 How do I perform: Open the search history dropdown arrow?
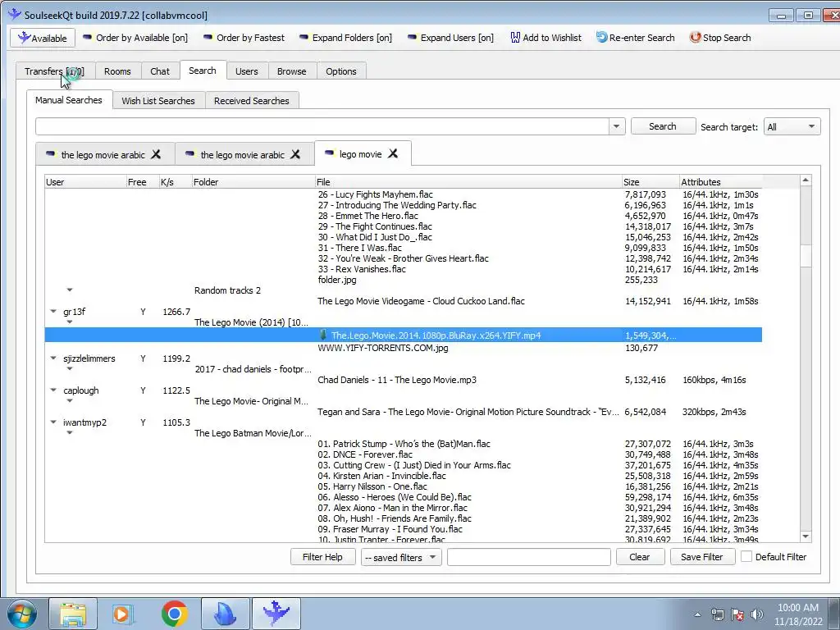pos(616,126)
